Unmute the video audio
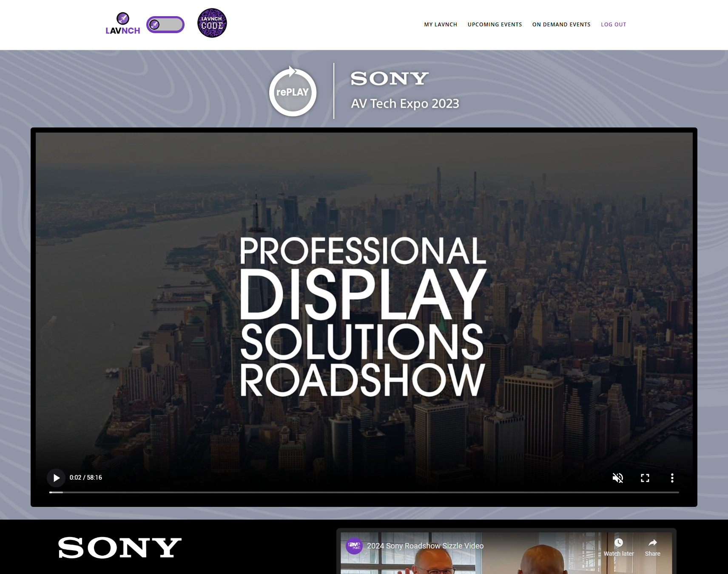Viewport: 728px width, 574px height. (x=618, y=478)
